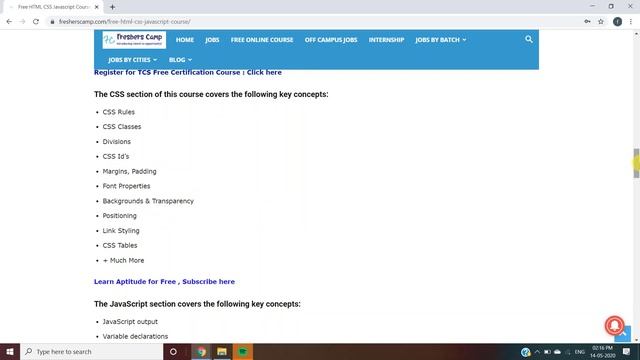The image size is (640, 360).
Task: Open File Explorer from taskbar
Action: [222, 351]
